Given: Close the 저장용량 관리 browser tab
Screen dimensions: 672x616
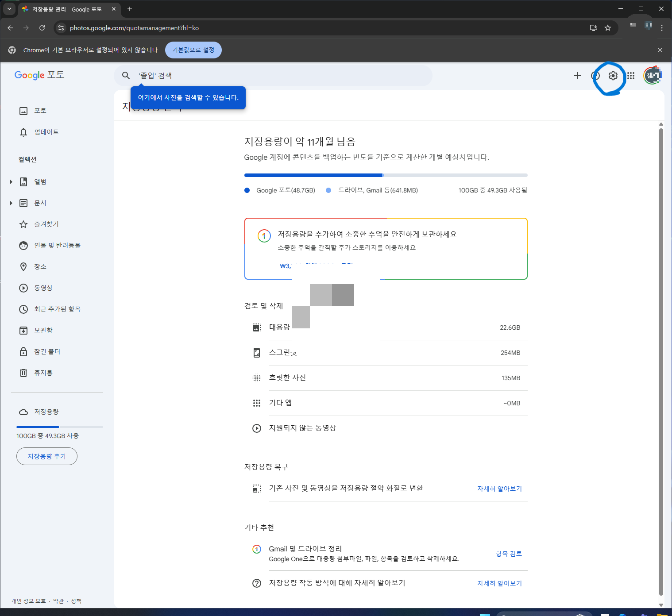Looking at the screenshot, I should pyautogui.click(x=114, y=9).
